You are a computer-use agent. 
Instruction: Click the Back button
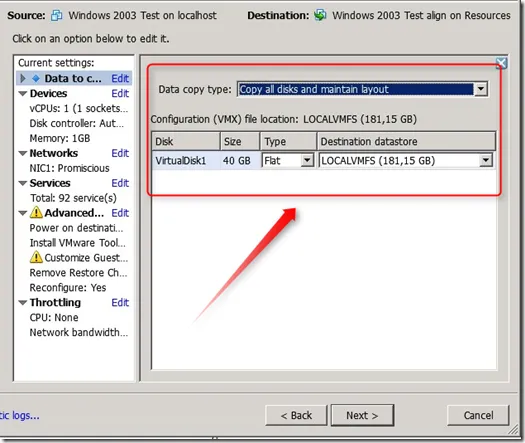coord(296,416)
